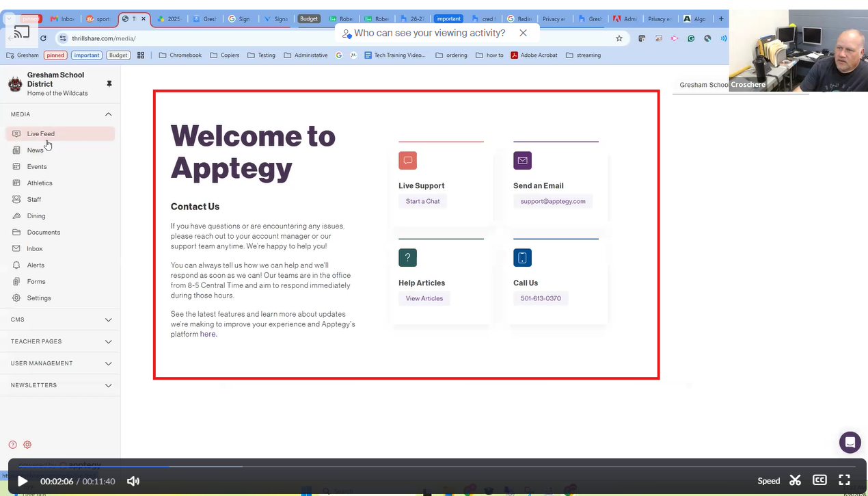The image size is (868, 496).
Task: Click the help question-mark icon at sidebar bottom
Action: [x=12, y=445]
